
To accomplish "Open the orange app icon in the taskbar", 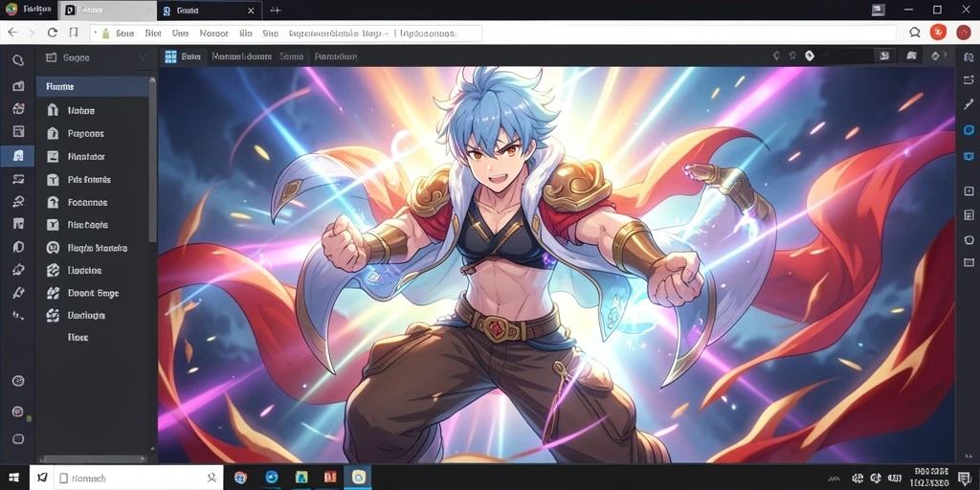I will pyautogui.click(x=330, y=478).
